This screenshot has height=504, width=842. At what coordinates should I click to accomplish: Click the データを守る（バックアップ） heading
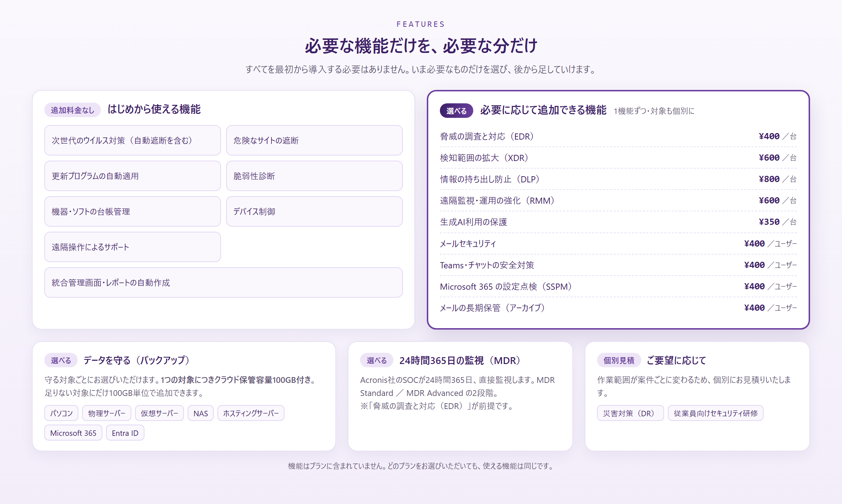[138, 360]
